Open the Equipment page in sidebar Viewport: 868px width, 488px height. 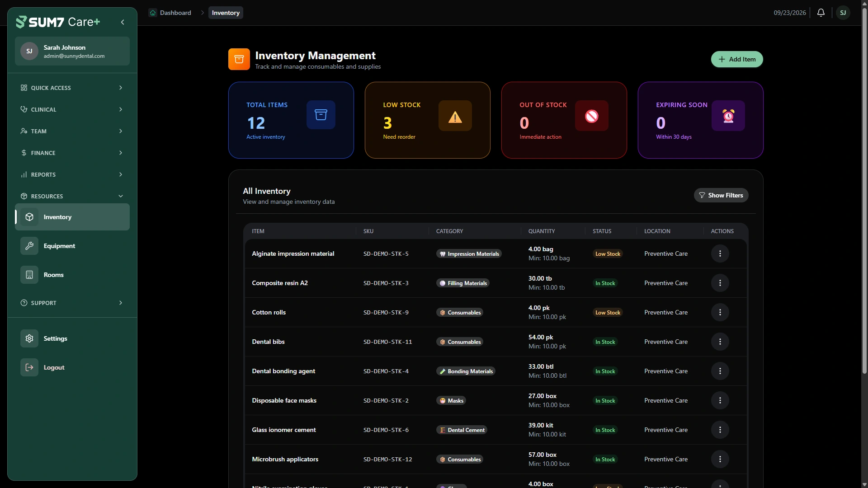[x=72, y=246]
